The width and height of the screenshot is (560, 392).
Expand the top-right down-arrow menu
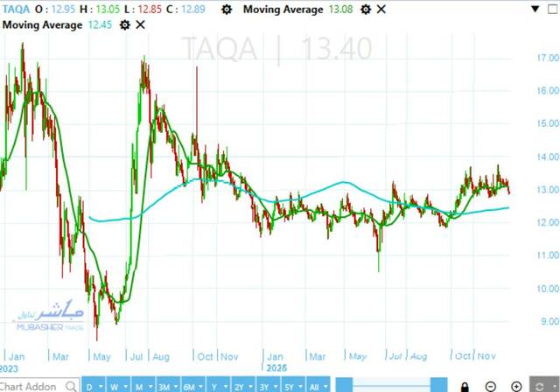pyautogui.click(x=535, y=9)
